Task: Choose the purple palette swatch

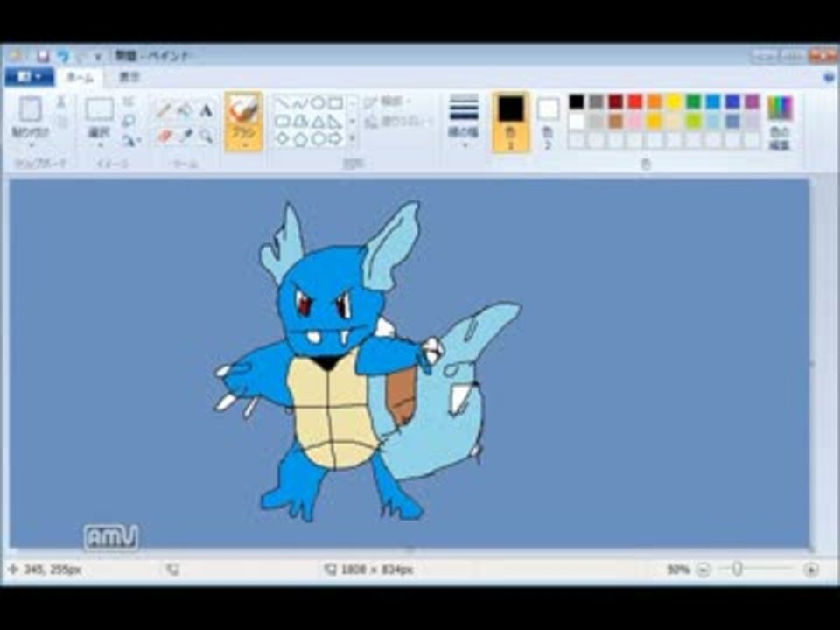Action: pyautogui.click(x=752, y=101)
